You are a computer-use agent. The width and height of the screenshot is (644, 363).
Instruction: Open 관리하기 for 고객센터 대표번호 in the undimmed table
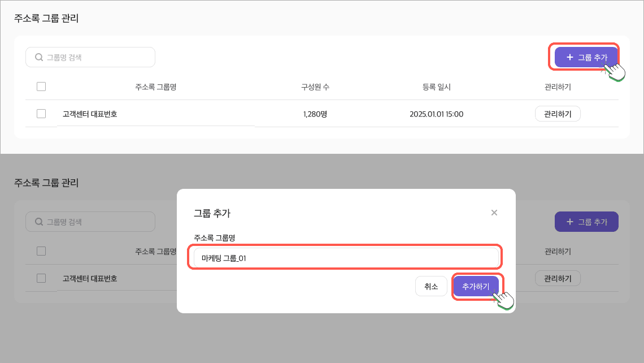coord(558,114)
